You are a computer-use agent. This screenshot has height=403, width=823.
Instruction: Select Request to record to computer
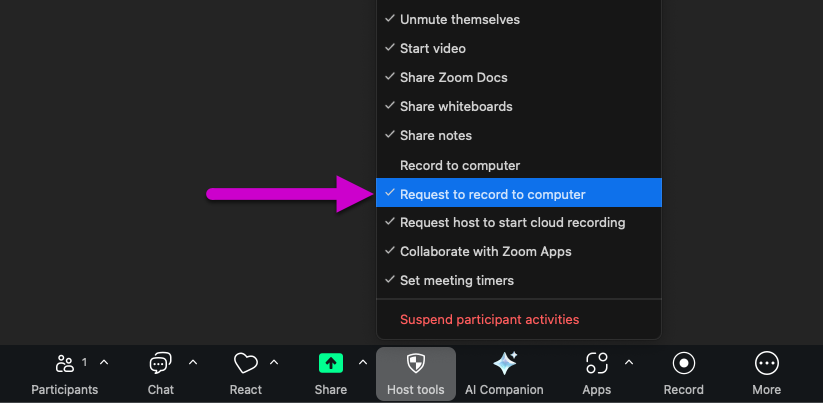pyautogui.click(x=492, y=194)
